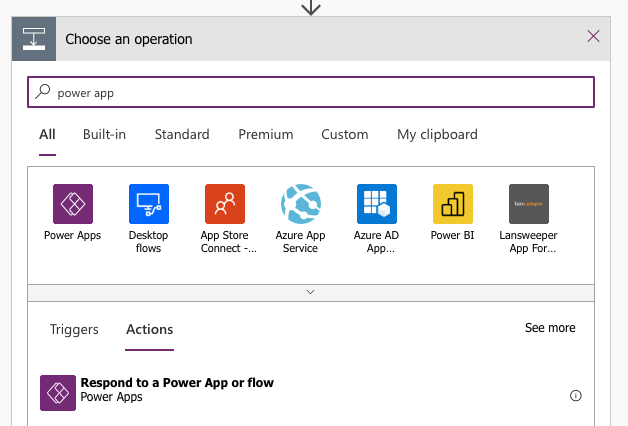The height and width of the screenshot is (426, 628).
Task: Open the App Store Connect connector
Action: point(224,204)
